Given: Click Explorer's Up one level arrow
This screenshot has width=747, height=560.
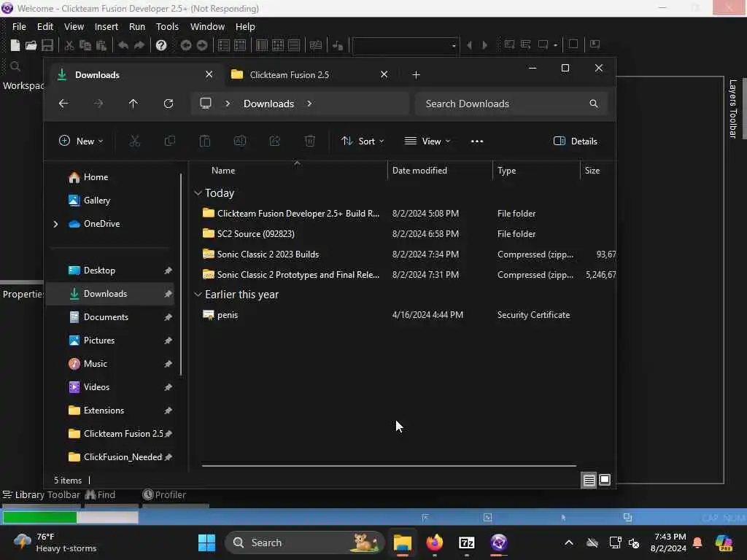Looking at the screenshot, I should [x=133, y=104].
